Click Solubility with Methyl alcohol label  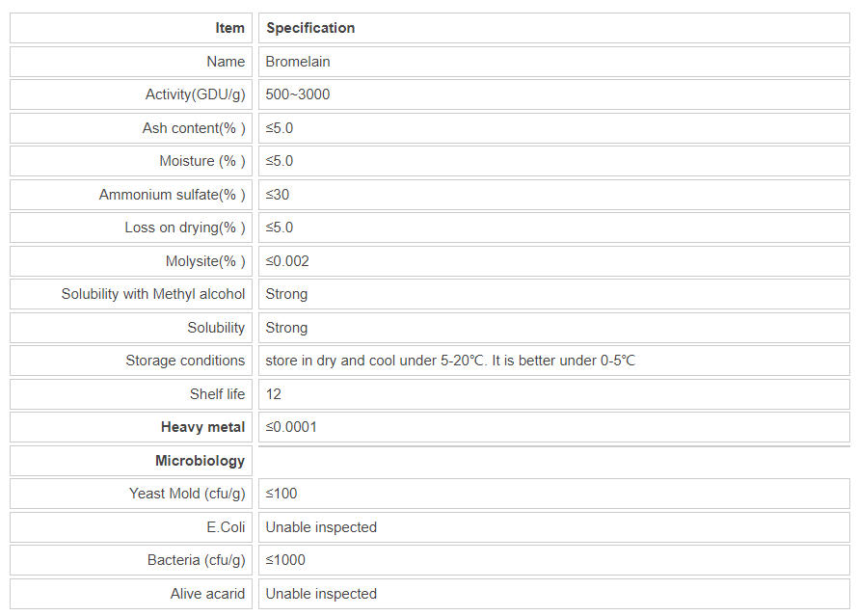[153, 294]
